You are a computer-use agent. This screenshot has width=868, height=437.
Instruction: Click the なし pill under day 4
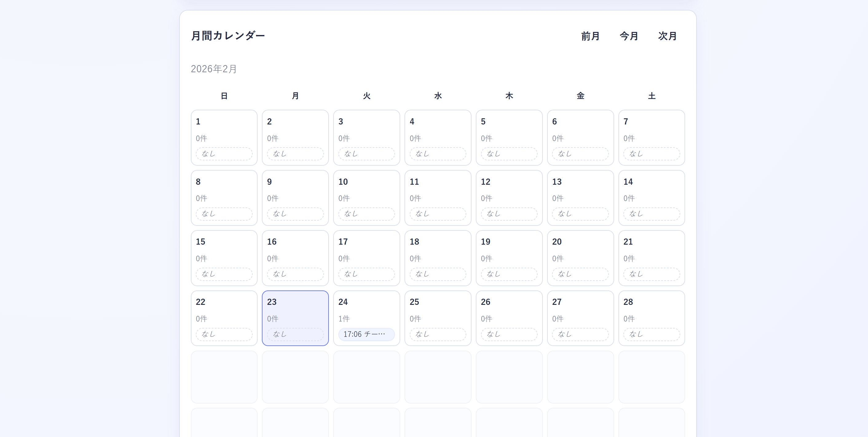438,154
